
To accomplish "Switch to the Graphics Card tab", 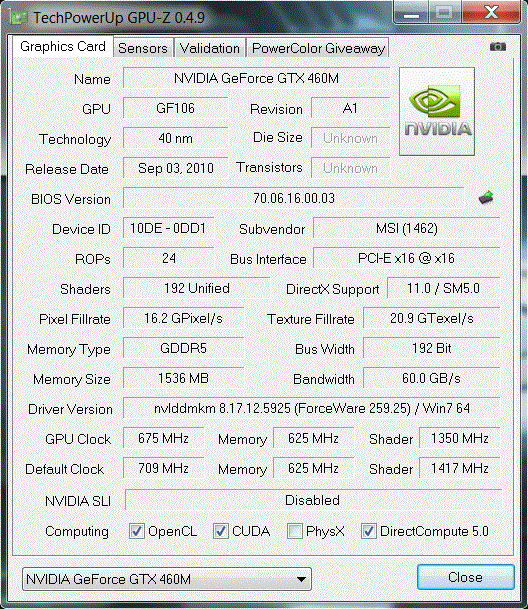I will pos(63,47).
